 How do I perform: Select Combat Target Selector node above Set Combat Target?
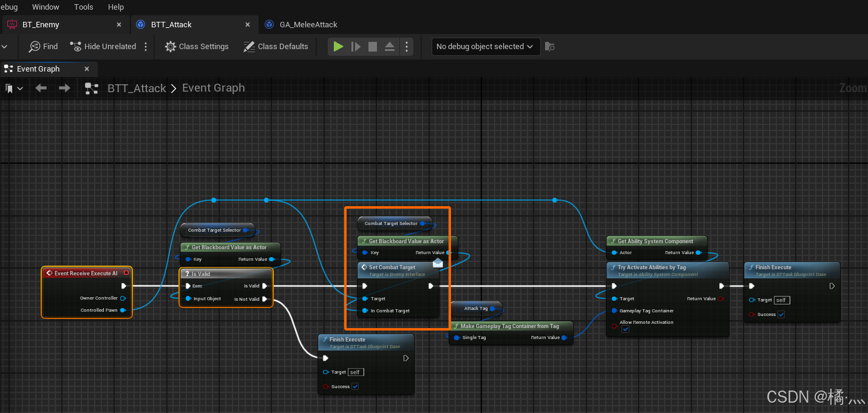(x=395, y=224)
